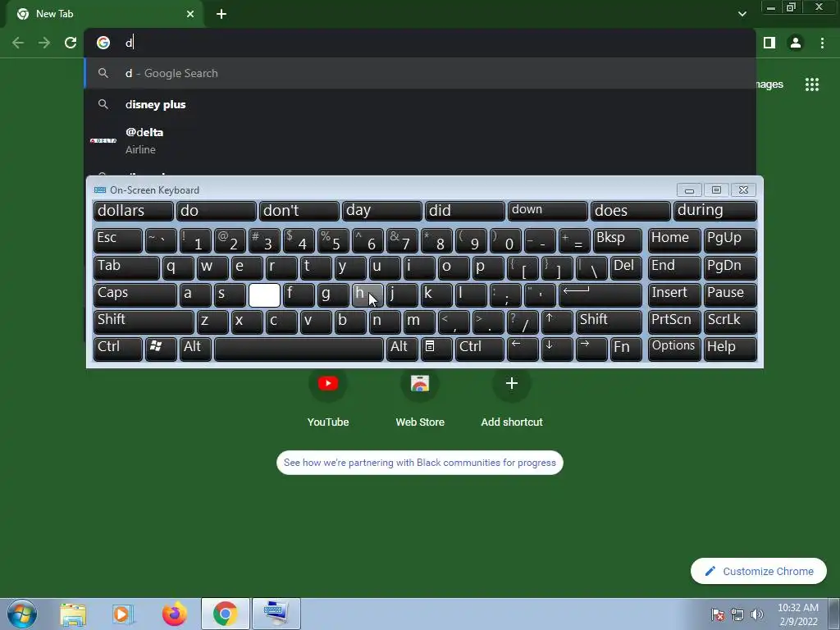This screenshot has width=840, height=630.
Task: Click the Help key on keyboard
Action: (x=729, y=349)
